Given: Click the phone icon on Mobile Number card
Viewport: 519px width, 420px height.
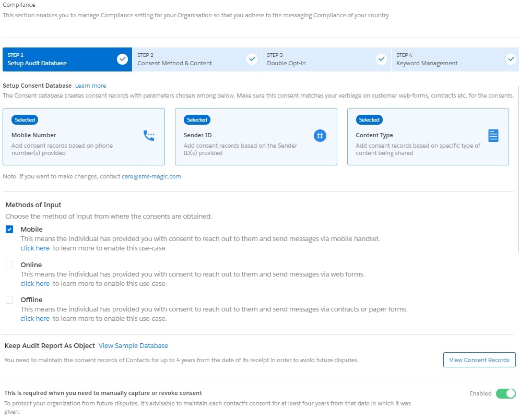Looking at the screenshot, I should coord(149,135).
